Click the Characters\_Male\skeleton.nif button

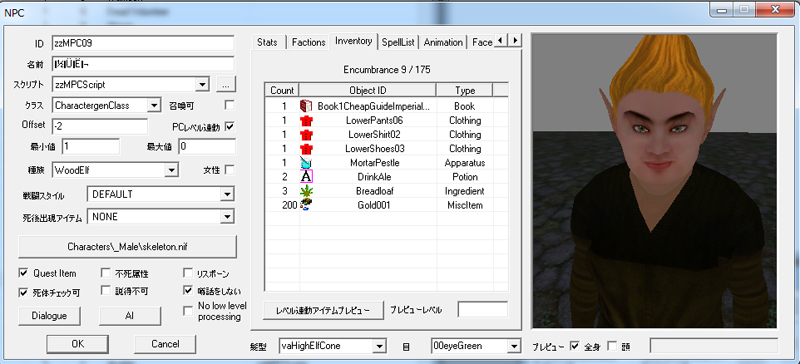point(128,247)
